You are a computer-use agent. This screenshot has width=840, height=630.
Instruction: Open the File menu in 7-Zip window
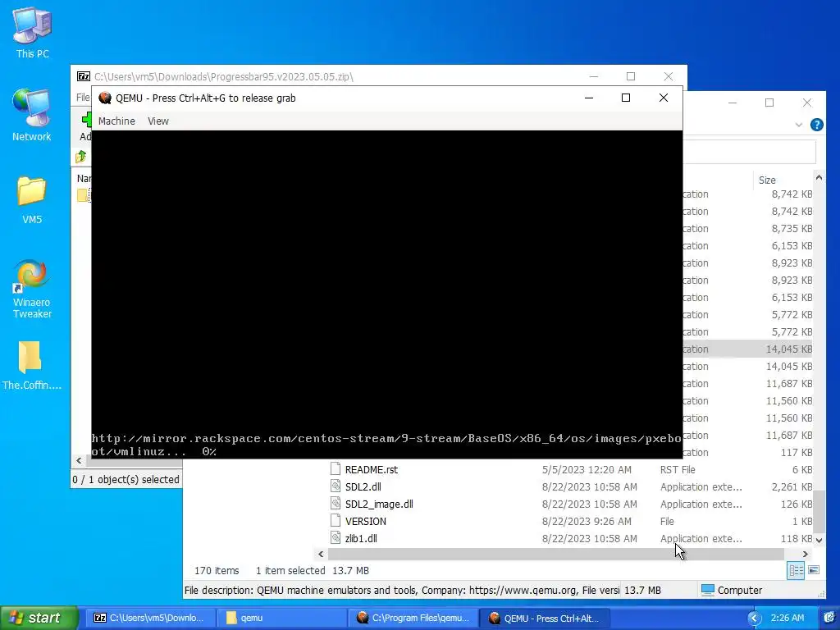(83, 97)
